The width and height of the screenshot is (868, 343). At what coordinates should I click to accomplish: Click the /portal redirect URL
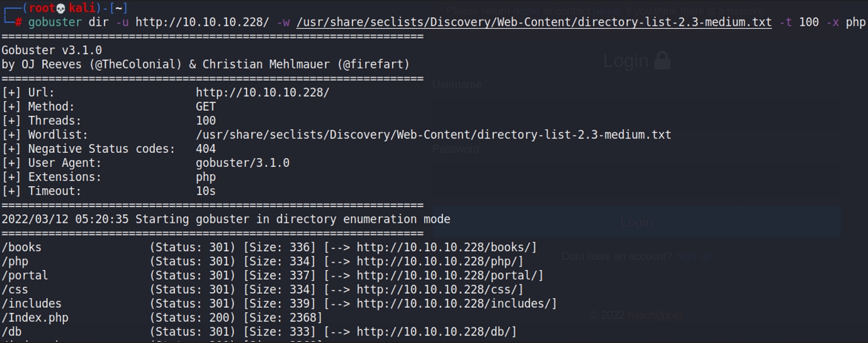[449, 276]
